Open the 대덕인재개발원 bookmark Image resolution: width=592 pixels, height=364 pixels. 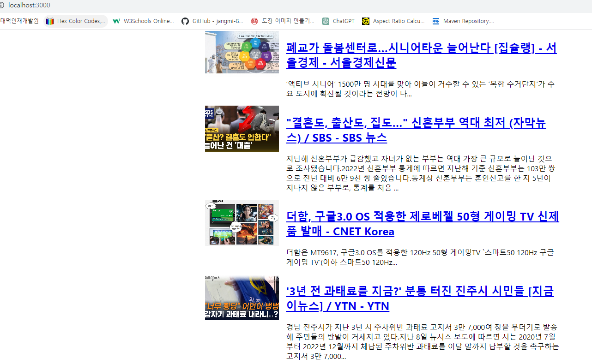(x=19, y=21)
